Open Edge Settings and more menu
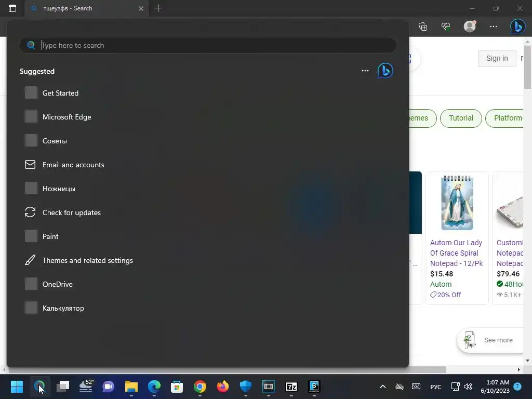 coord(494,26)
